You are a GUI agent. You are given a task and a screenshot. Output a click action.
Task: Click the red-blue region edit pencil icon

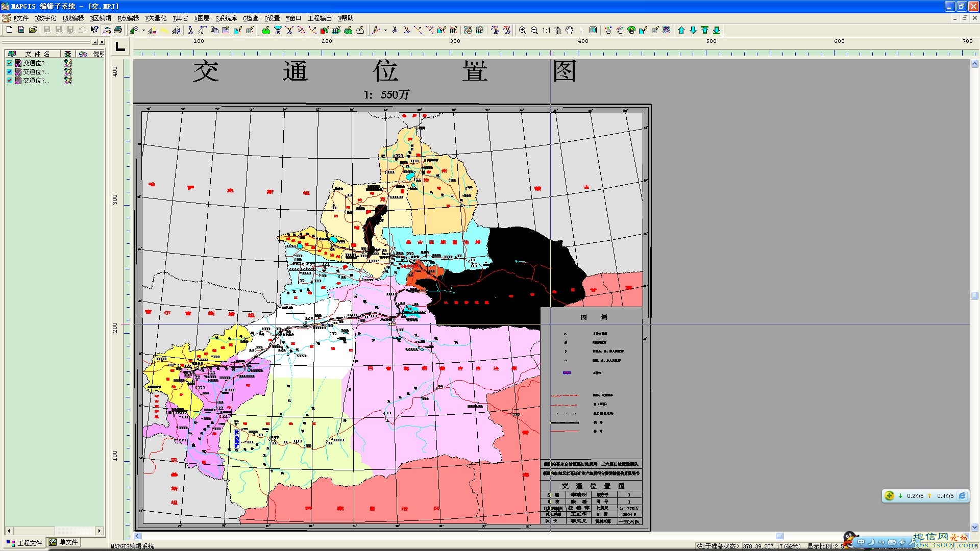tap(325, 30)
